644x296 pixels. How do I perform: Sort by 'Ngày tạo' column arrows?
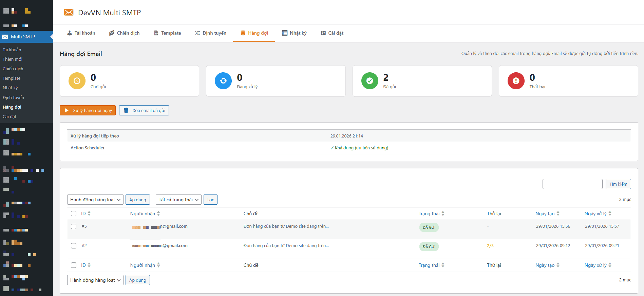coord(558,214)
